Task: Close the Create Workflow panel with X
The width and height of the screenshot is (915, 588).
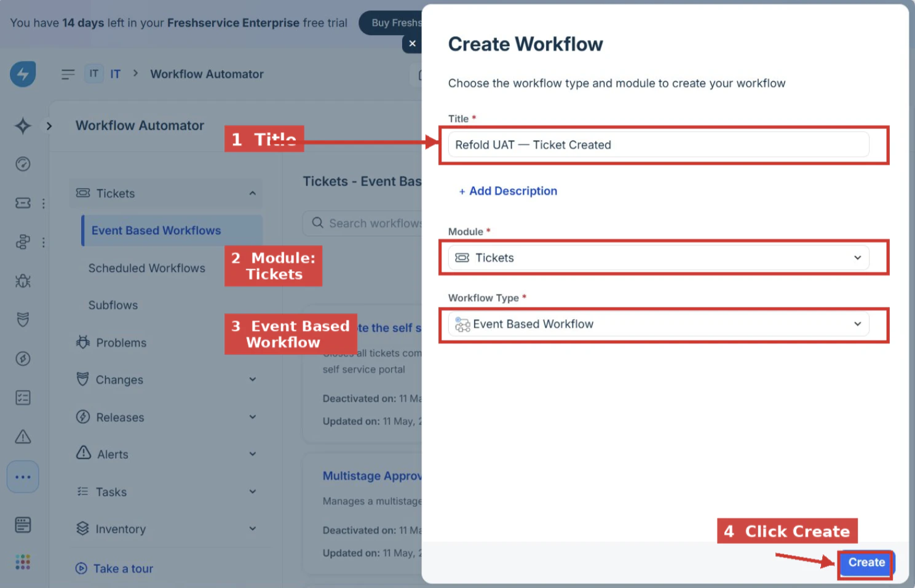Action: pyautogui.click(x=413, y=44)
